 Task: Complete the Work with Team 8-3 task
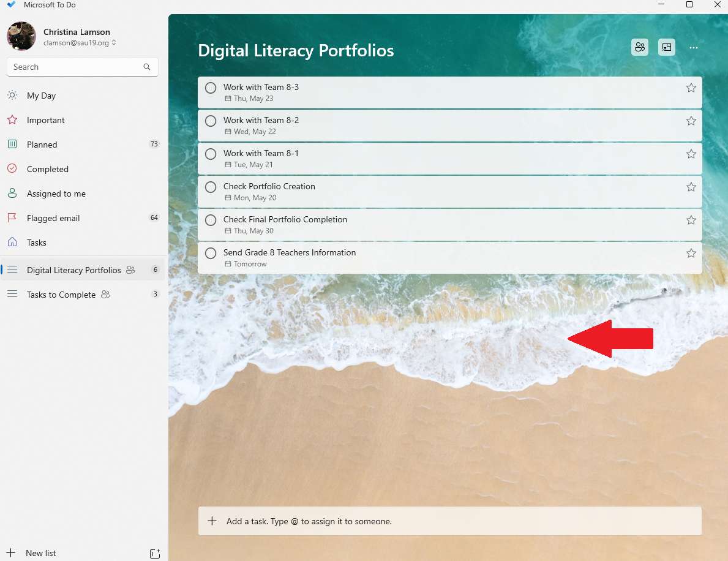click(x=211, y=88)
